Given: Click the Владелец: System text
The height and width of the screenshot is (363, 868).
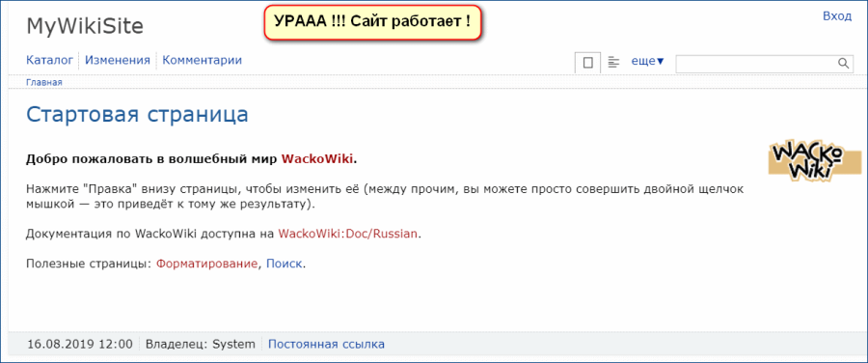Looking at the screenshot, I should click(x=201, y=344).
